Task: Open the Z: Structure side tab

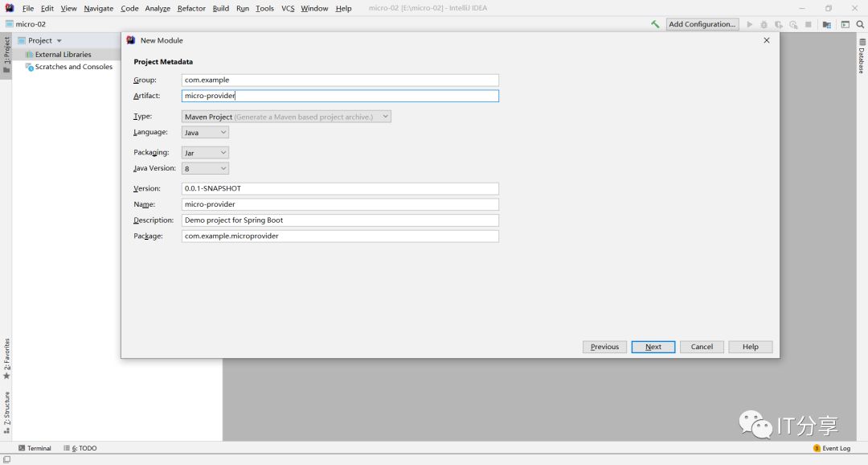Action: 6,413
